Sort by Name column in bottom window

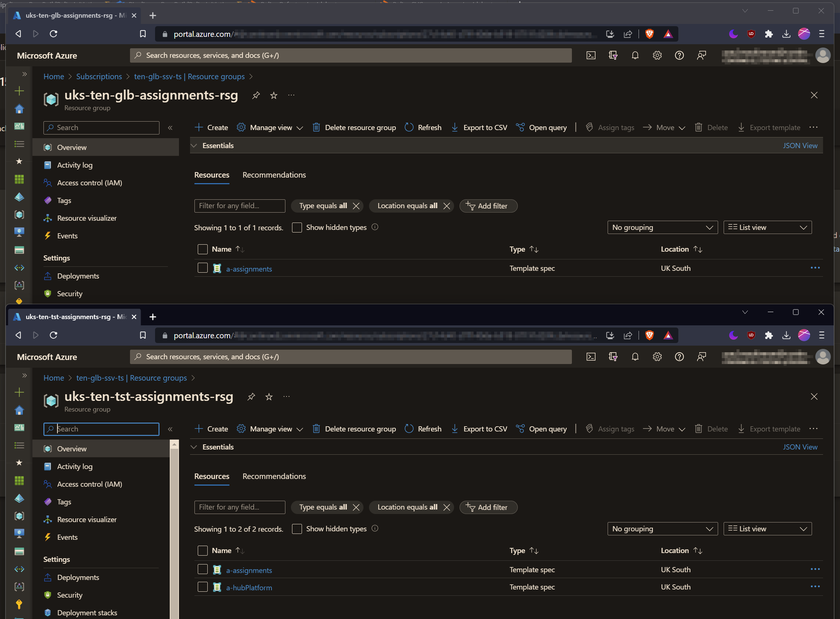pyautogui.click(x=228, y=550)
